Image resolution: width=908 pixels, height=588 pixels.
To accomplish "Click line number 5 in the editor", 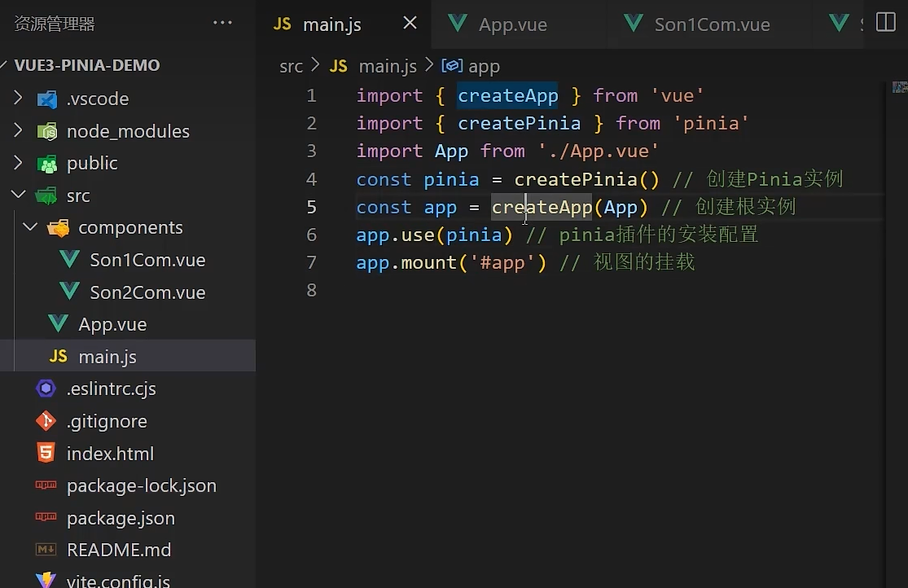I will 311,207.
